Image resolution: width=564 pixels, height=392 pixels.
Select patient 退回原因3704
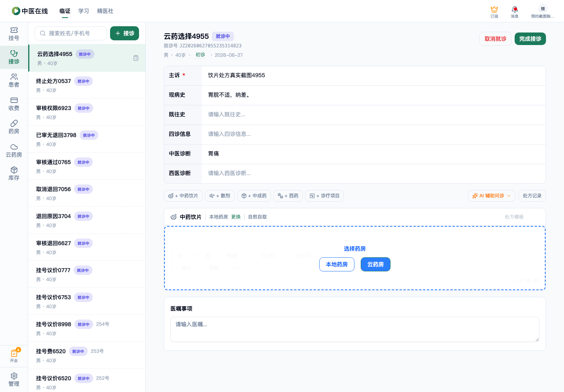click(x=87, y=220)
